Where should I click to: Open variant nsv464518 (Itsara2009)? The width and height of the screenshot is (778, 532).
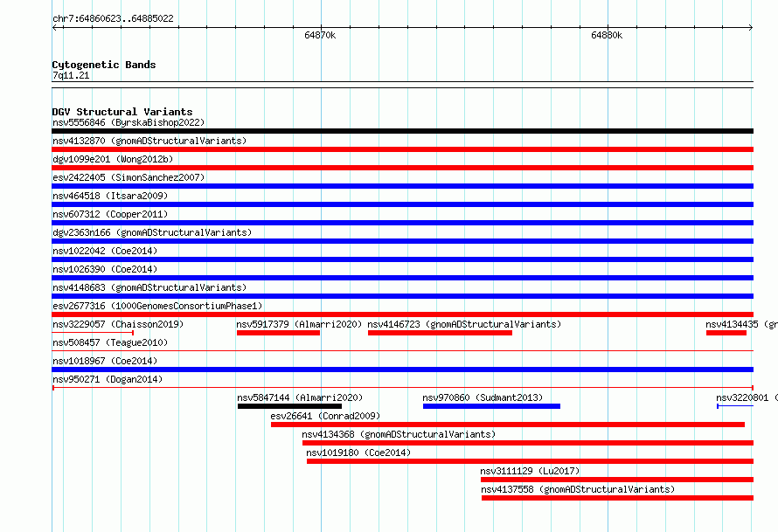tap(110, 196)
